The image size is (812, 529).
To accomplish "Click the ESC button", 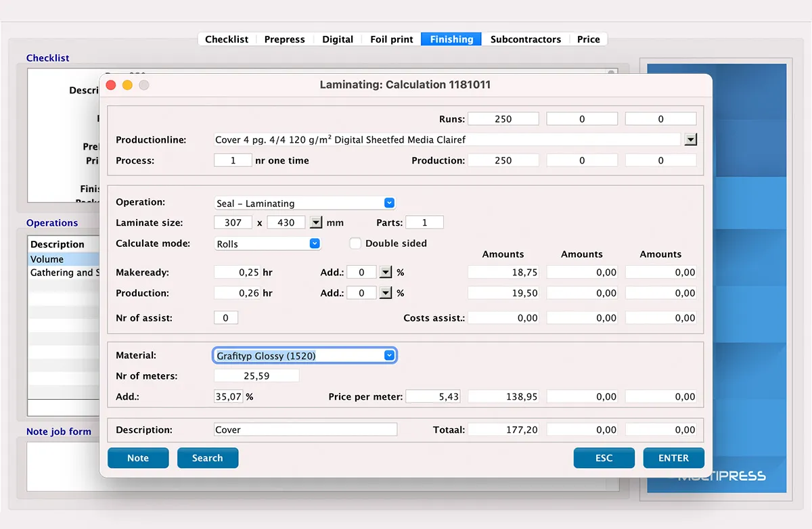I will coord(604,458).
